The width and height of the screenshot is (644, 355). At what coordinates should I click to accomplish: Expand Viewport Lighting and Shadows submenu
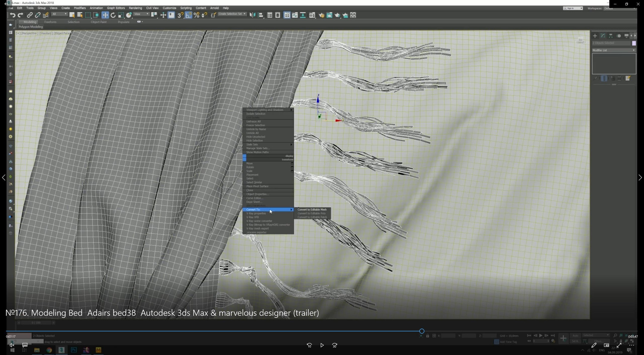pos(268,110)
